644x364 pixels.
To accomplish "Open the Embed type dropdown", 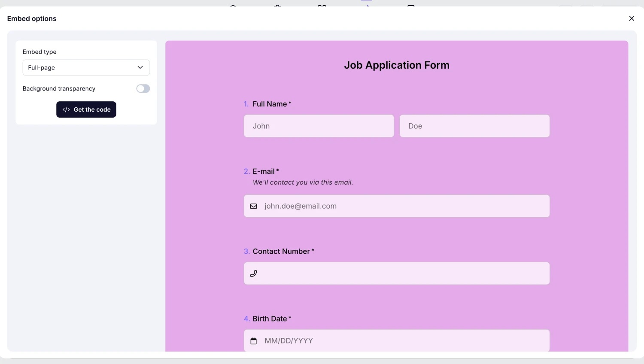I will 86,67.
